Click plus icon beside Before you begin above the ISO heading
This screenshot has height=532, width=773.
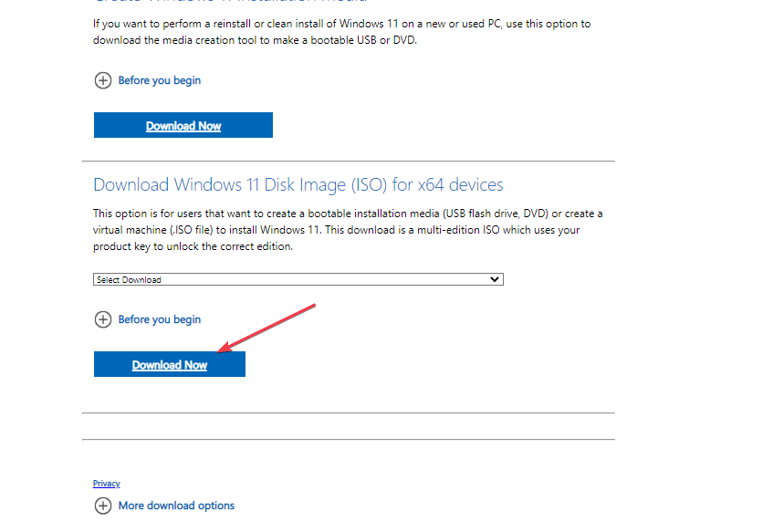tap(103, 80)
